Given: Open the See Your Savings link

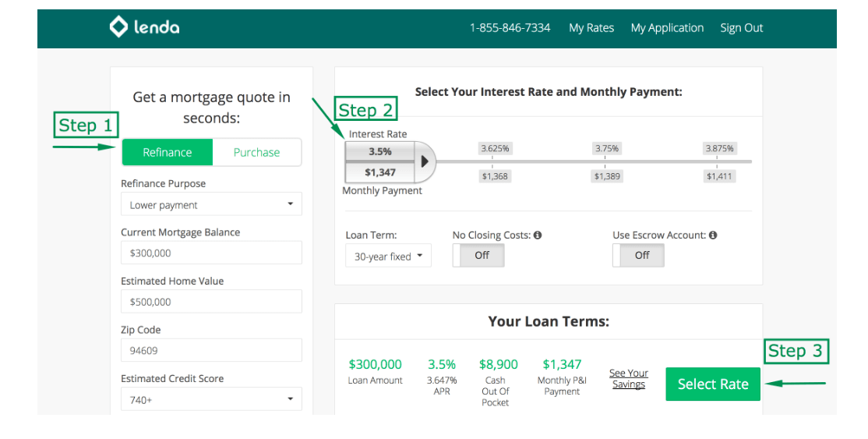Looking at the screenshot, I should click(628, 379).
